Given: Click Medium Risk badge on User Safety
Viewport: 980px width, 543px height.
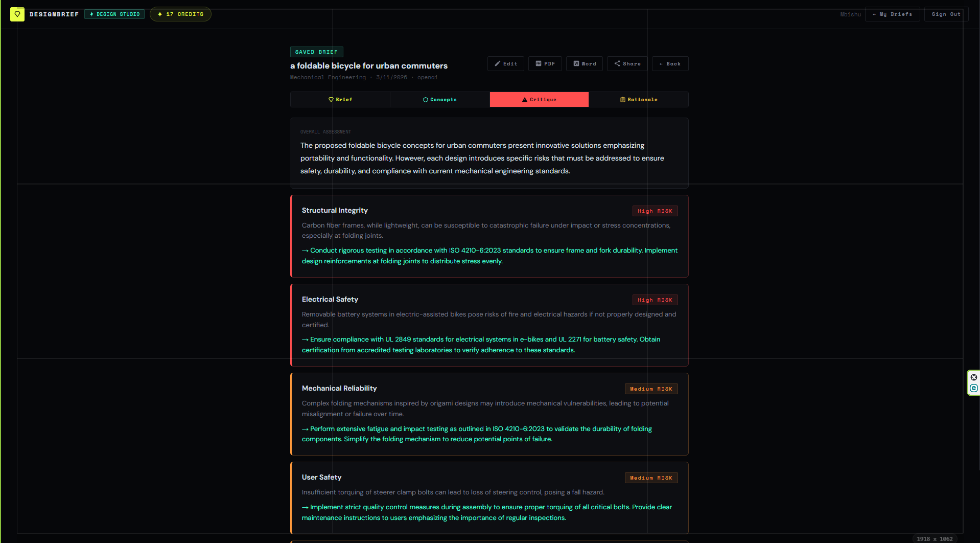Looking at the screenshot, I should (651, 478).
